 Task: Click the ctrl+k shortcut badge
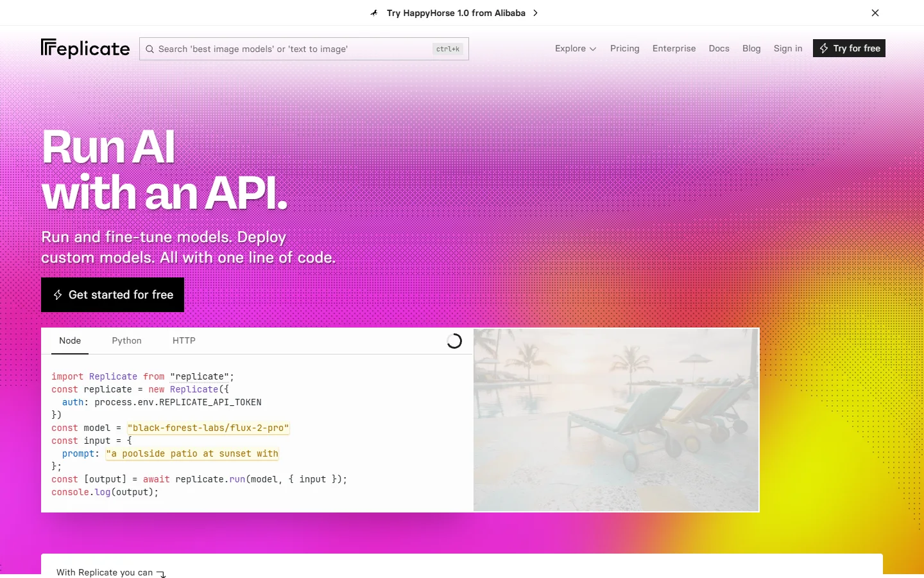[x=448, y=49]
